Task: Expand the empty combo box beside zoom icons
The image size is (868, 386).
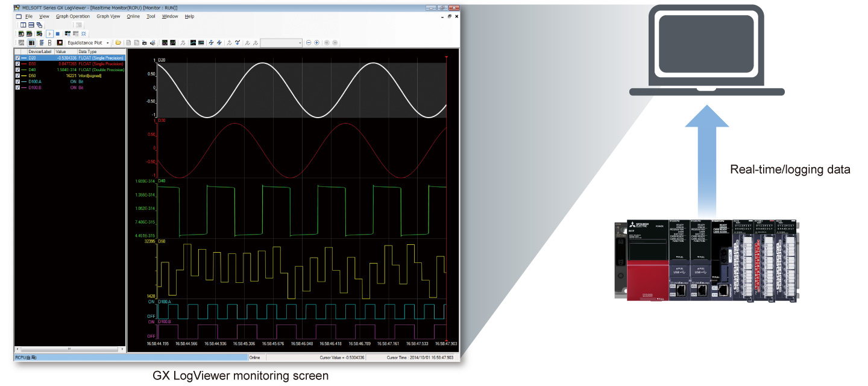Action: point(300,43)
